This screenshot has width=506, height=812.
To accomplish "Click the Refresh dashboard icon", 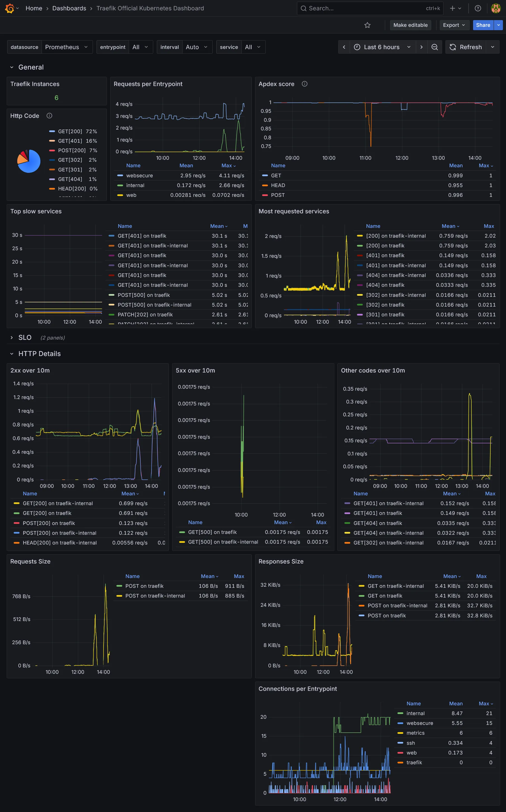I will [x=452, y=47].
